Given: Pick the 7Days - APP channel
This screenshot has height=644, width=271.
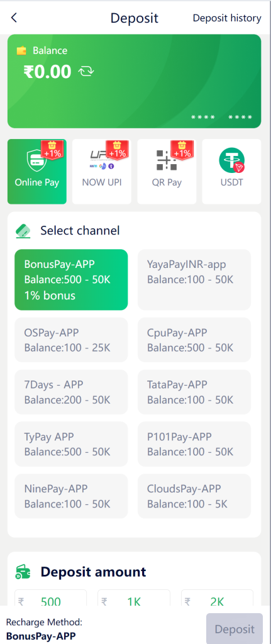Looking at the screenshot, I should coord(71,392).
